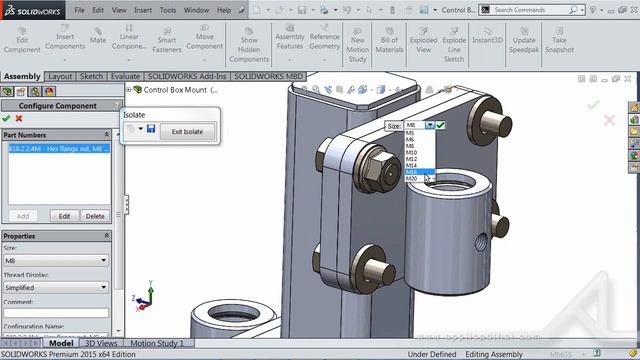Screen dimensions: 640x360
Task: Click Linear Component Pattern tool
Action: coord(129,37)
